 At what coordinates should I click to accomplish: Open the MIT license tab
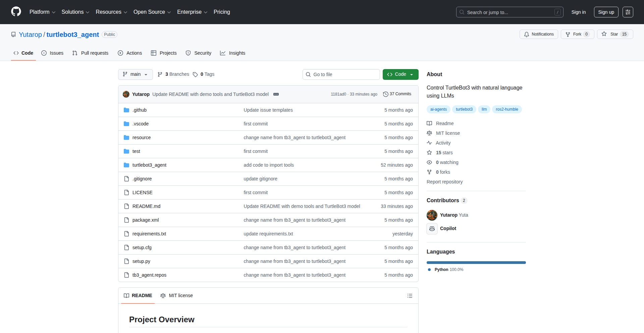click(x=177, y=295)
